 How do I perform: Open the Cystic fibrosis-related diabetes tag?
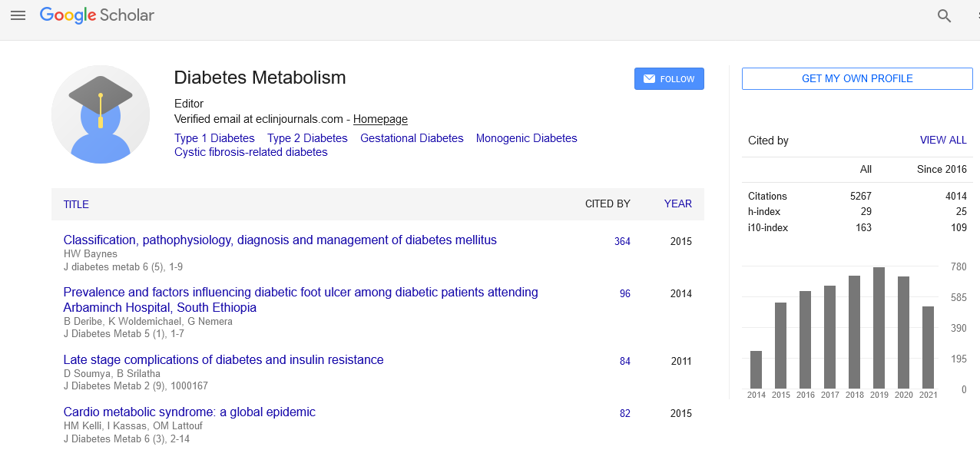tap(250, 152)
